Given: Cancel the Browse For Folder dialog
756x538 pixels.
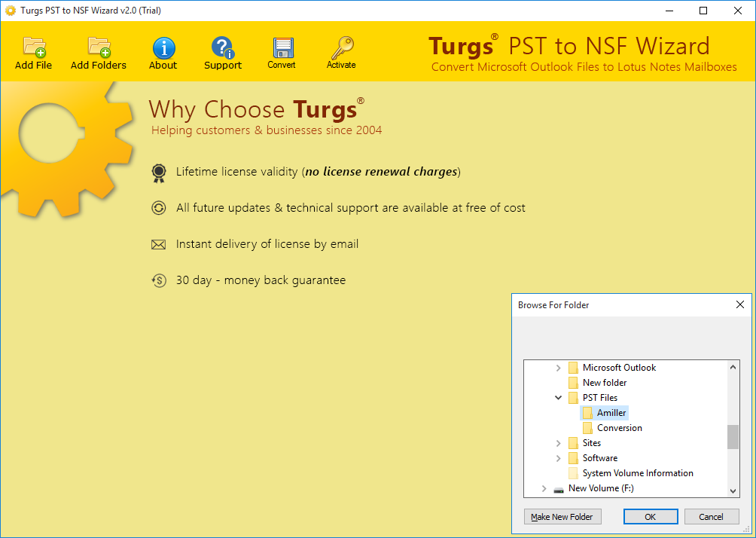Looking at the screenshot, I should coord(711,517).
